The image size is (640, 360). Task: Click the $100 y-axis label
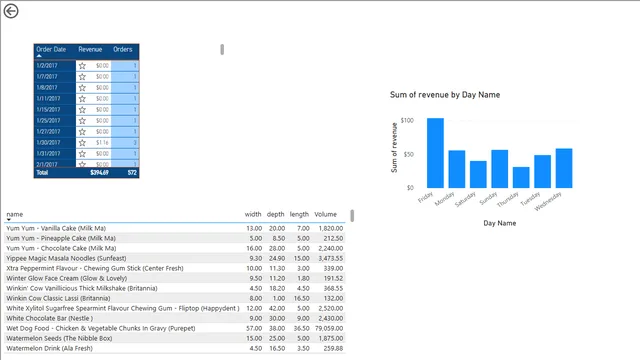407,120
